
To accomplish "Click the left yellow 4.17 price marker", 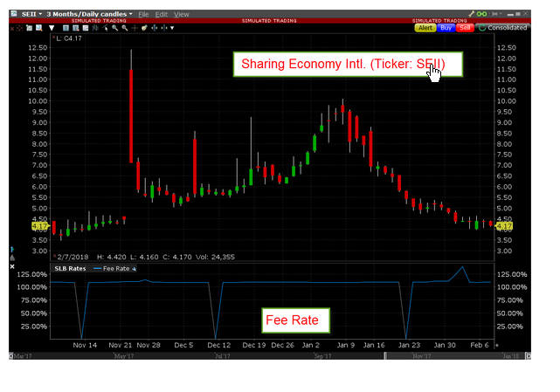I will [x=39, y=226].
